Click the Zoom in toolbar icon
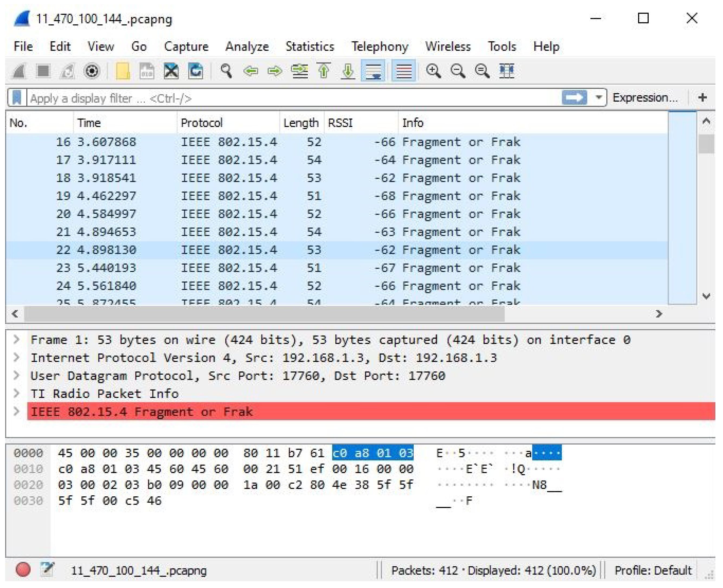Image resolution: width=723 pixels, height=588 pixels. (433, 71)
